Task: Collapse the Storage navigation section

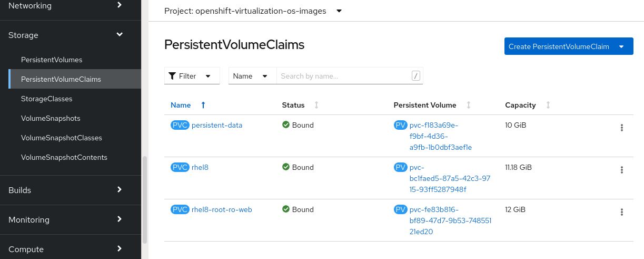Action: (120, 35)
